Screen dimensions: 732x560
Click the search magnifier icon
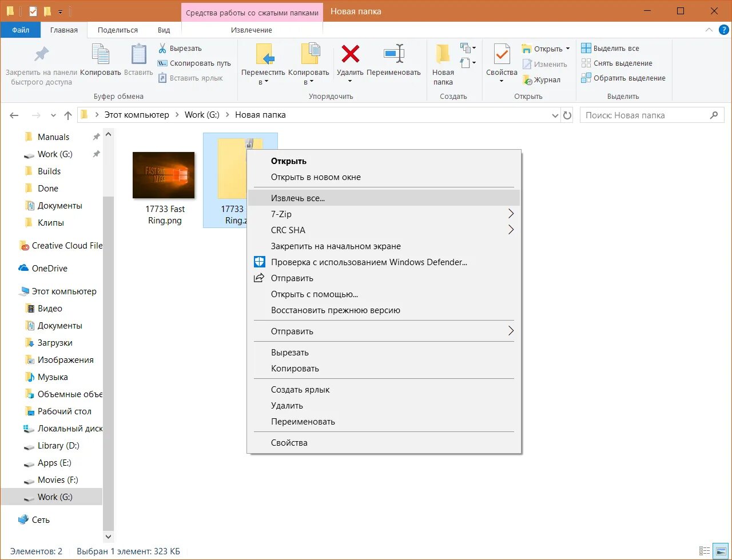pos(714,115)
